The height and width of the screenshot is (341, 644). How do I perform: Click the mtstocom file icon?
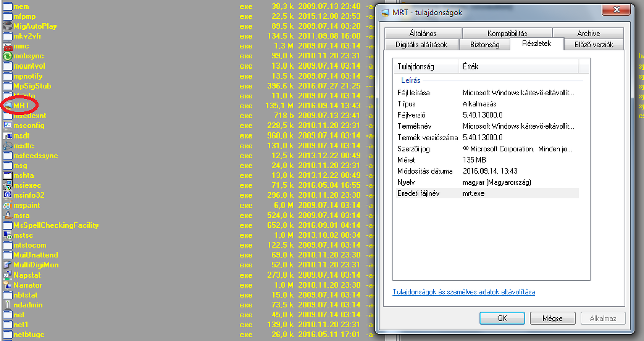point(7,245)
